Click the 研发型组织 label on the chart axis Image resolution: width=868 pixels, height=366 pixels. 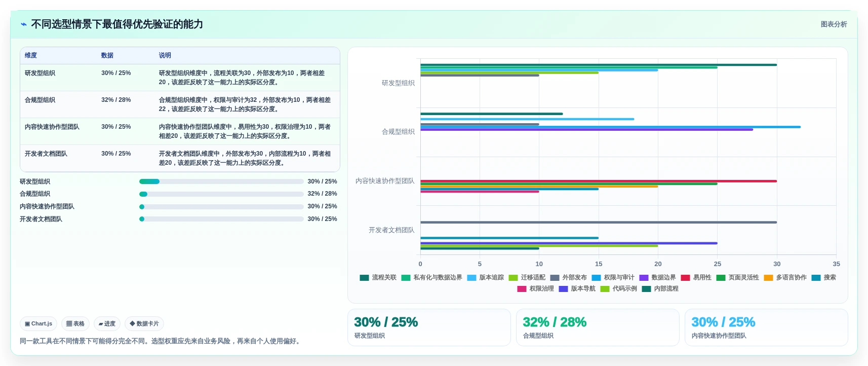point(398,83)
